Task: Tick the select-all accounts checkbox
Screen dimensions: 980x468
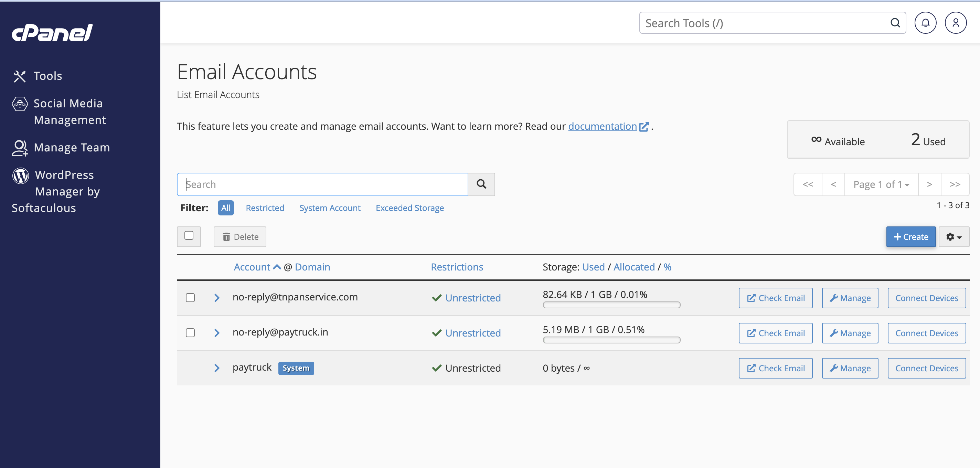Action: tap(189, 235)
